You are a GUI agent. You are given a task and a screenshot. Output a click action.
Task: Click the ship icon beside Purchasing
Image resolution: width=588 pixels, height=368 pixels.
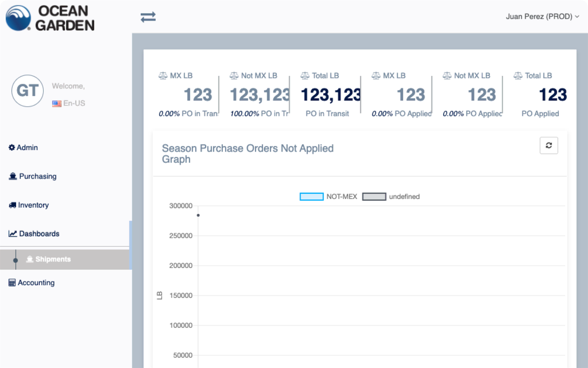click(x=13, y=176)
